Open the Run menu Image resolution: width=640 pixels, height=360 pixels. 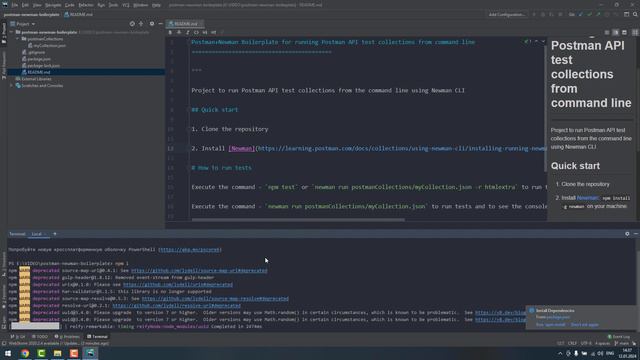pyautogui.click(x=101, y=5)
